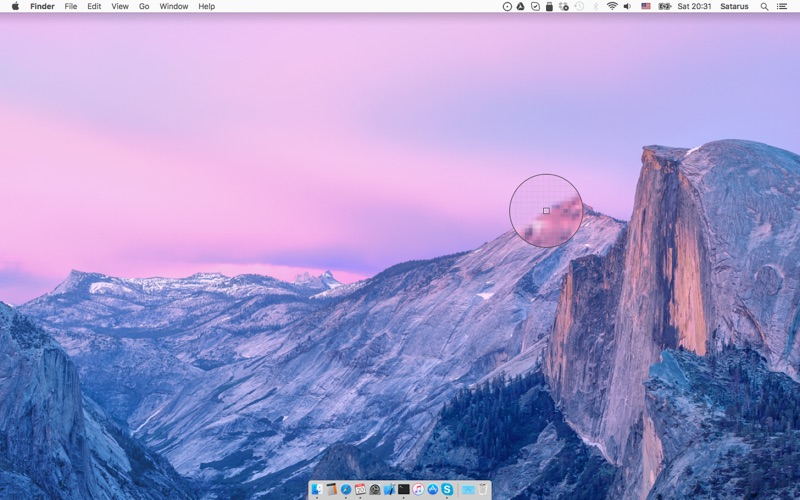800x500 pixels.
Task: Open Notification Center list icon
Action: (781, 7)
